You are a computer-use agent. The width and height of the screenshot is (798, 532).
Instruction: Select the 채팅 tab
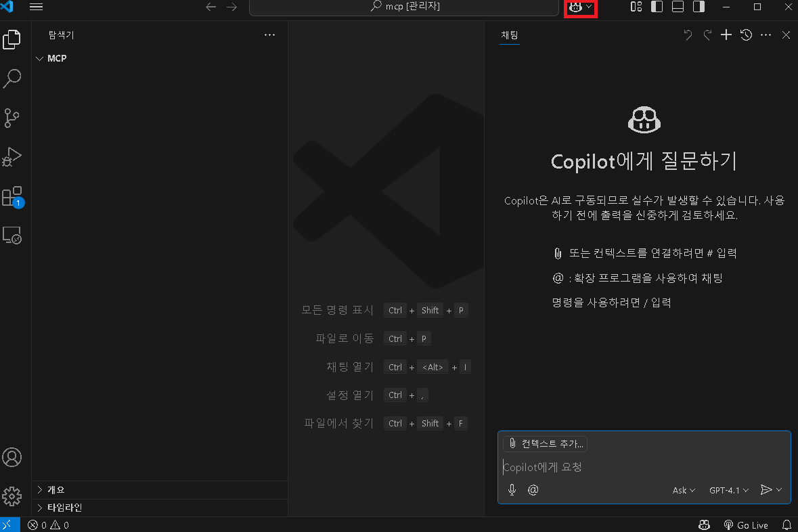(510, 35)
